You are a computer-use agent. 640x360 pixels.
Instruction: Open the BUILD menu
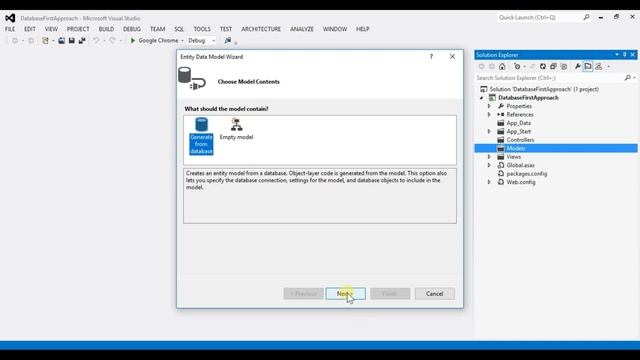(x=107, y=29)
